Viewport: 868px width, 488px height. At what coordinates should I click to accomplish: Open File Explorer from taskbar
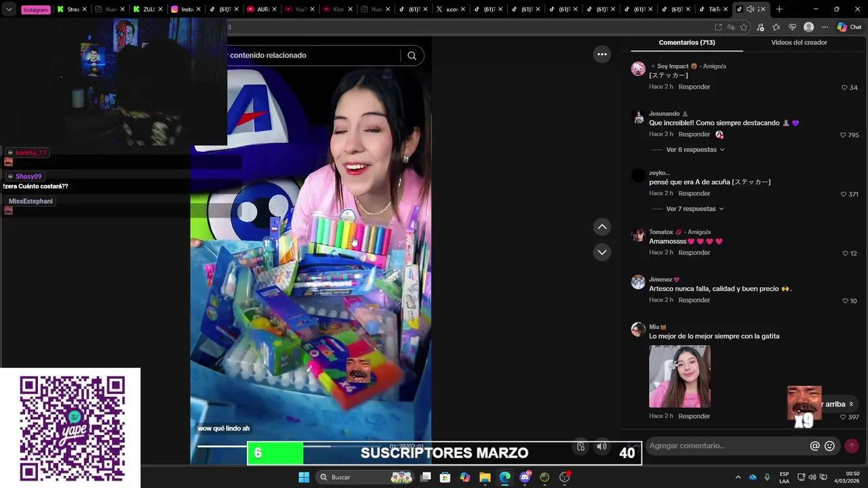click(x=485, y=477)
